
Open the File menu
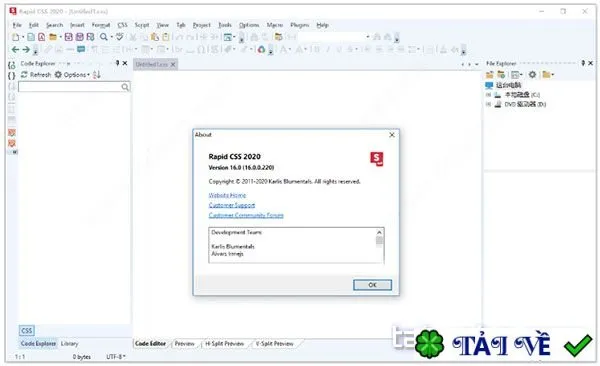click(17, 25)
